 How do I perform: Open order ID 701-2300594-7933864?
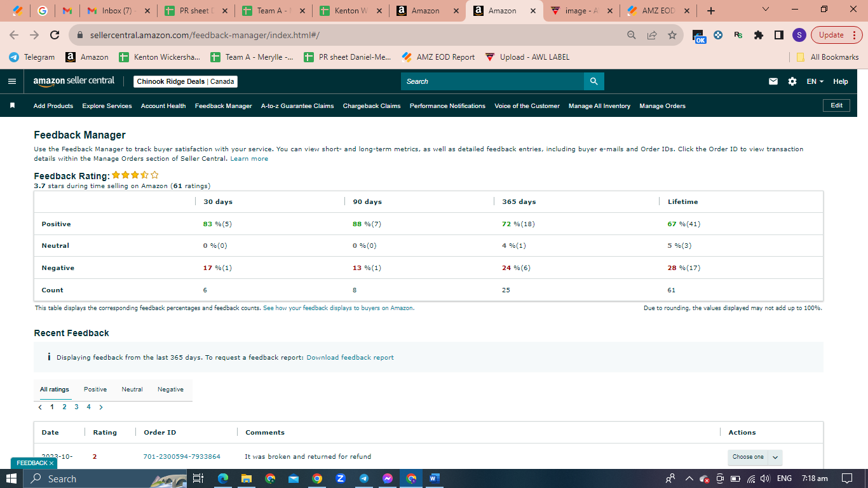click(x=182, y=457)
